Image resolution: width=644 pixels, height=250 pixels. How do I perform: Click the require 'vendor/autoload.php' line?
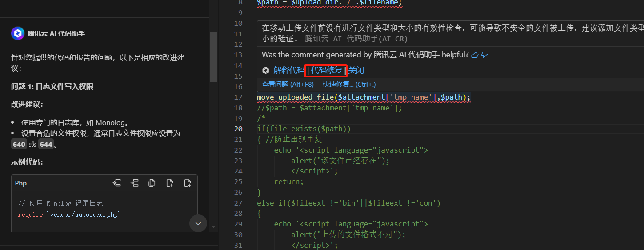(71, 214)
